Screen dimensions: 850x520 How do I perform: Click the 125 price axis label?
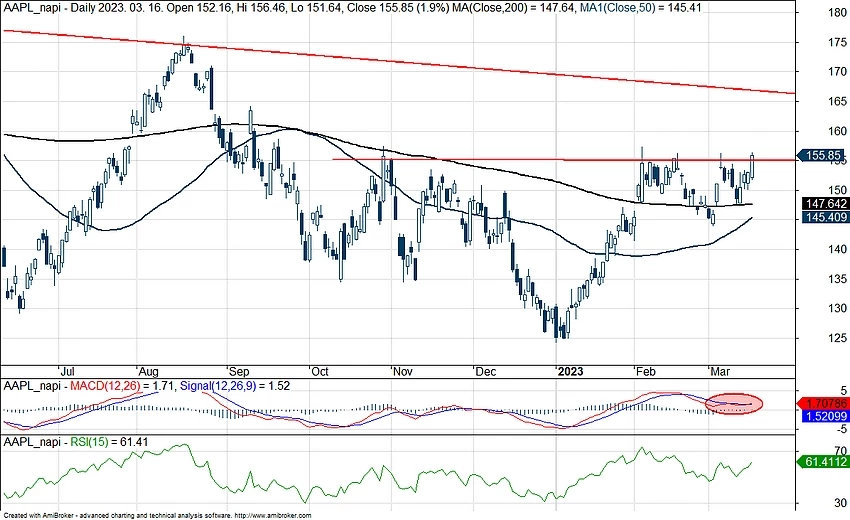tap(838, 338)
